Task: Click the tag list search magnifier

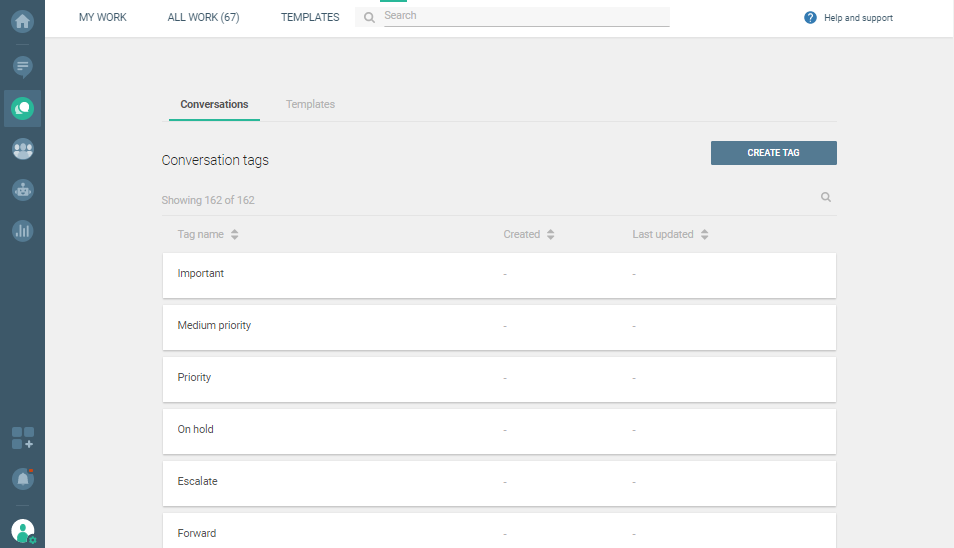Action: [826, 198]
